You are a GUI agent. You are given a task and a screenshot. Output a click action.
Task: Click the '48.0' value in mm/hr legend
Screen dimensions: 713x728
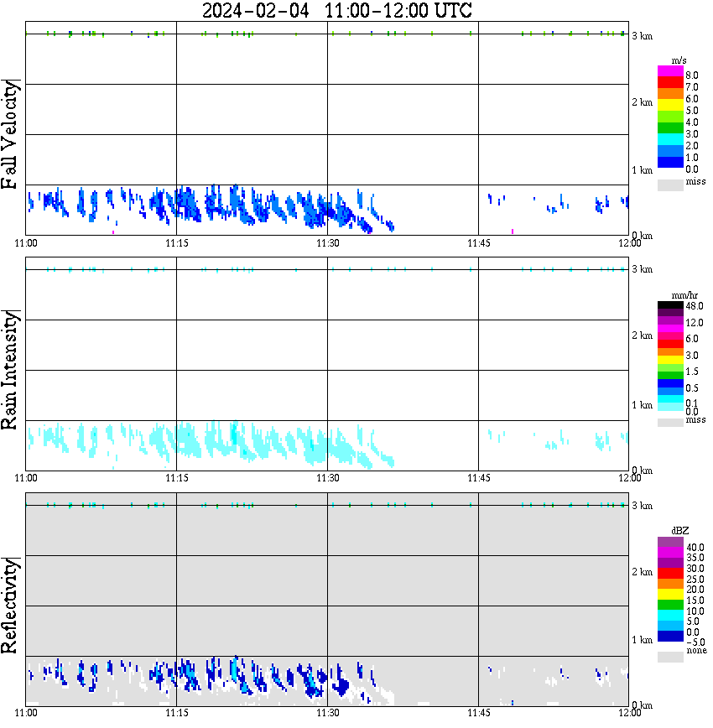coord(695,306)
